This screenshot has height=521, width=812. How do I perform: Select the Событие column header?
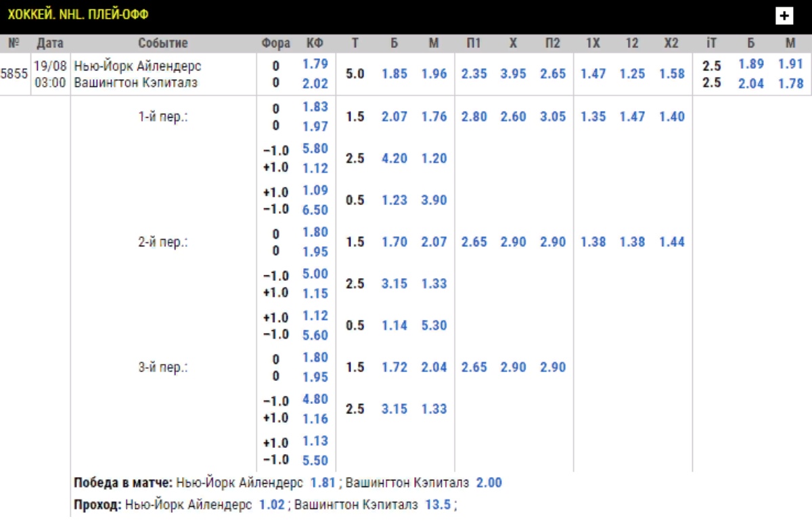tap(163, 43)
